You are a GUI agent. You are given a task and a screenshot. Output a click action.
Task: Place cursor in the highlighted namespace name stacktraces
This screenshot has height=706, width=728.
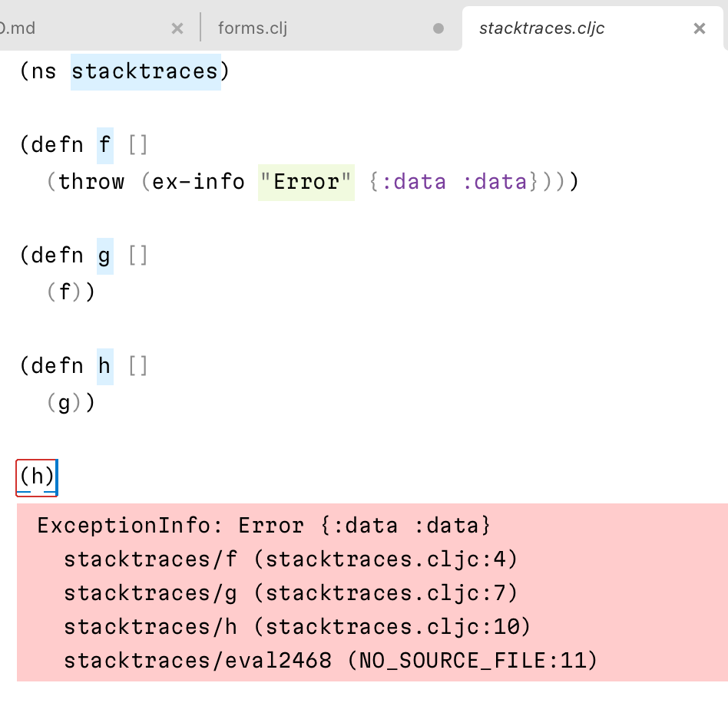point(145,72)
